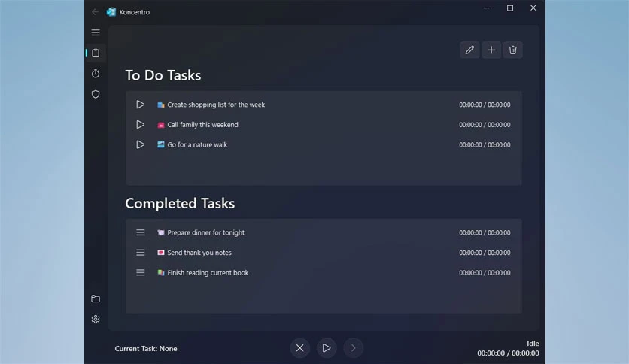Click shopping list task emoji icon

(161, 105)
